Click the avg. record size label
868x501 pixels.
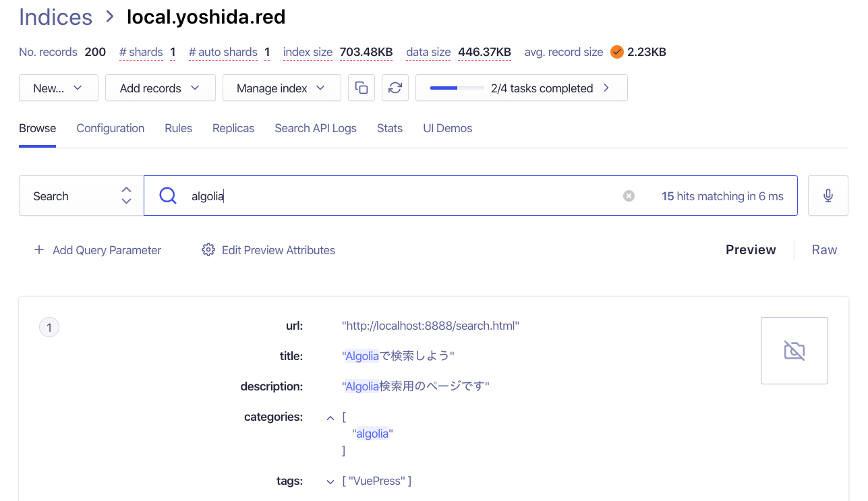(x=564, y=52)
